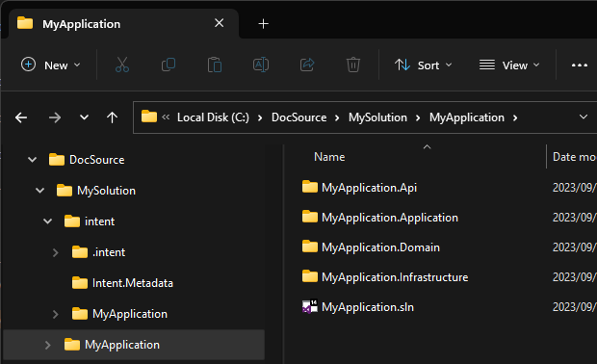
Task: Click date of MyApplication.sln row
Action: point(574,307)
